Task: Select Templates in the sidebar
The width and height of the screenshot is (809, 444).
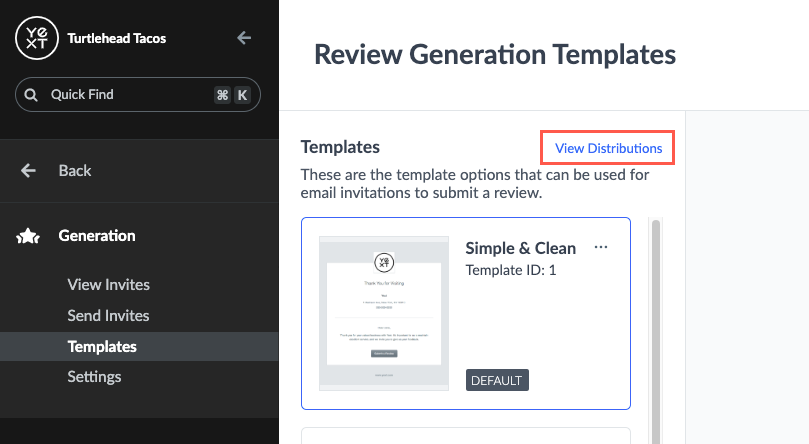Action: point(102,347)
